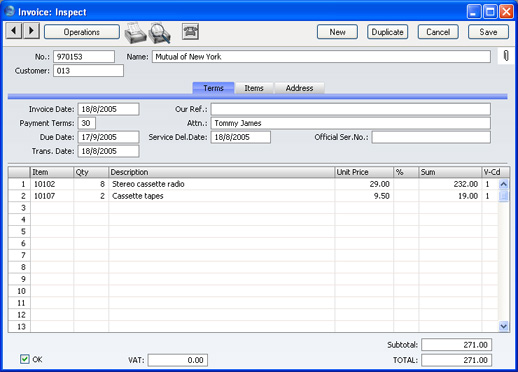Click the Customer field
518x372 pixels.
(88, 71)
